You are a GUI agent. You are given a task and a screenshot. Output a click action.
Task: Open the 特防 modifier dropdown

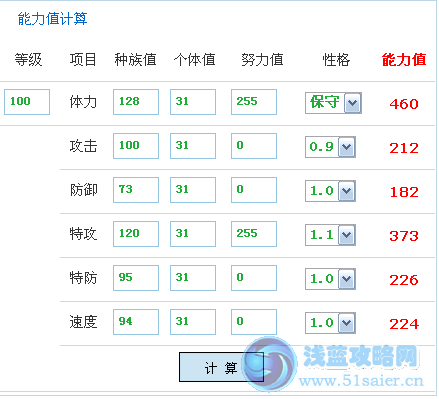click(x=330, y=279)
